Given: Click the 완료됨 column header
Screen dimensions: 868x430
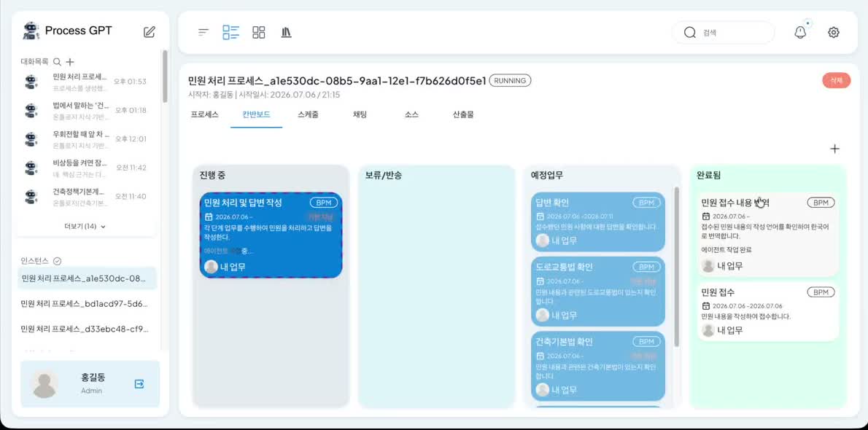Looking at the screenshot, I should pos(708,176).
